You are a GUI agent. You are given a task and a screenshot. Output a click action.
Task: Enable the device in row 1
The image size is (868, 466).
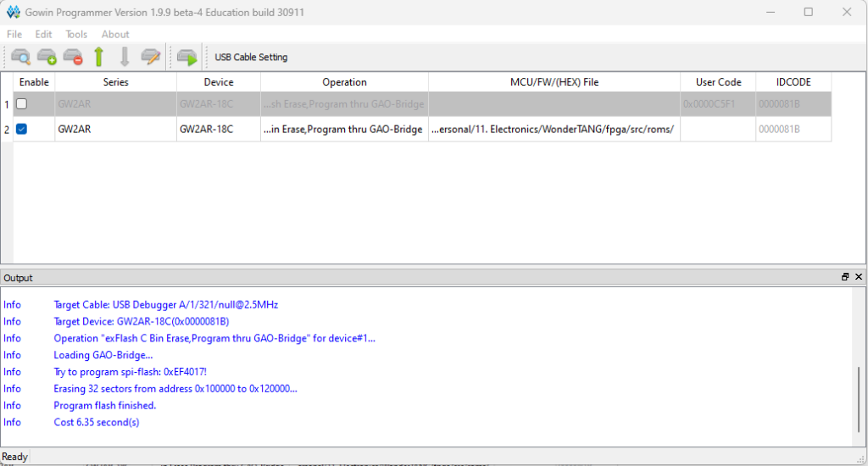click(x=22, y=104)
